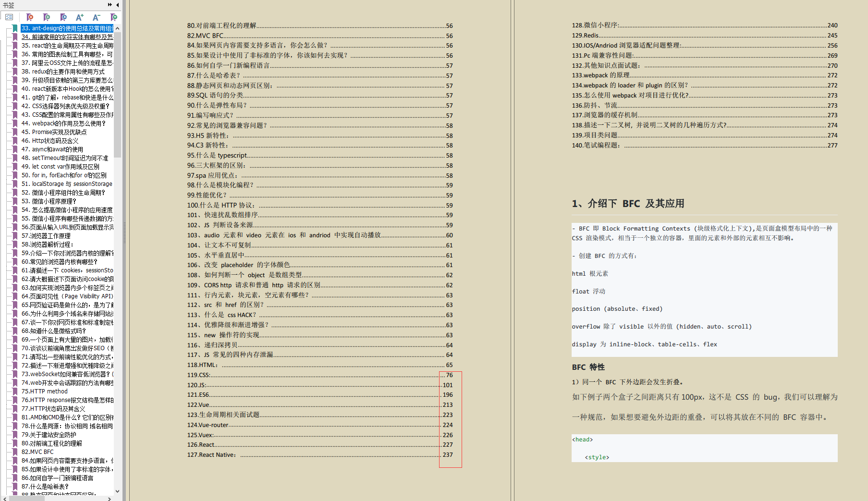The image size is (868, 501).
Task: Open bookmark '47. async和await的使用'
Action: coord(52,149)
